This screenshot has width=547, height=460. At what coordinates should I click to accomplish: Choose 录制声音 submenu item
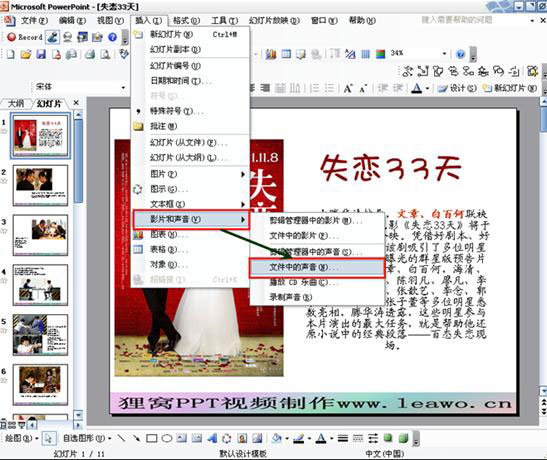point(317,297)
